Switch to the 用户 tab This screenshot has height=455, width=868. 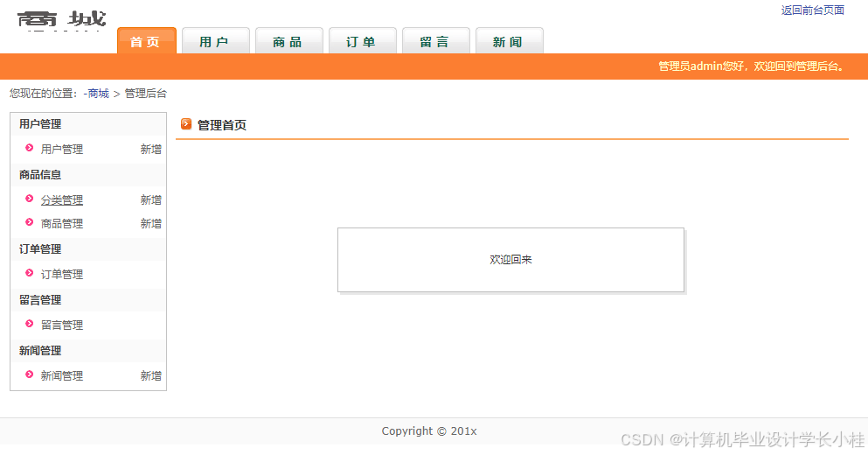pyautogui.click(x=216, y=41)
